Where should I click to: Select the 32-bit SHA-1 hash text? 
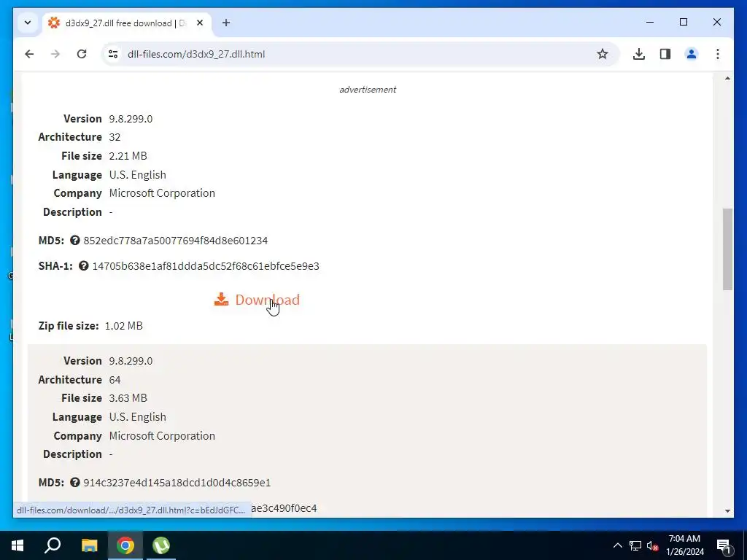tap(206, 266)
